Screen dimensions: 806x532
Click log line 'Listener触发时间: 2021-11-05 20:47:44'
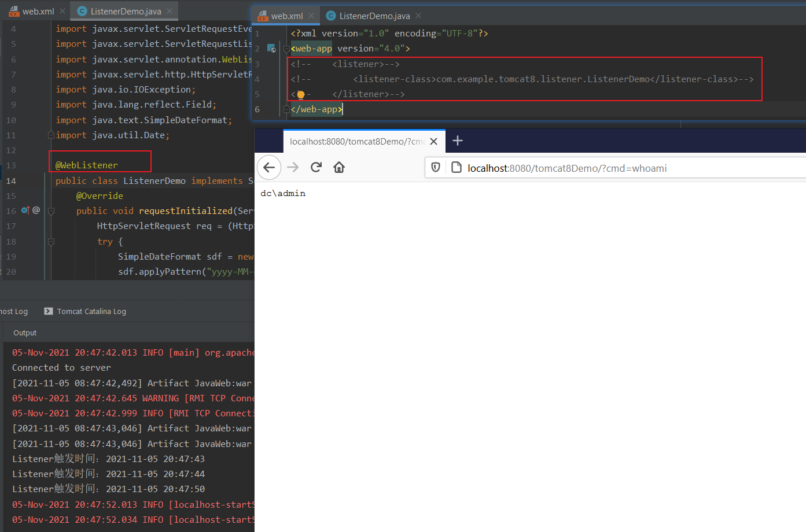tap(108, 474)
